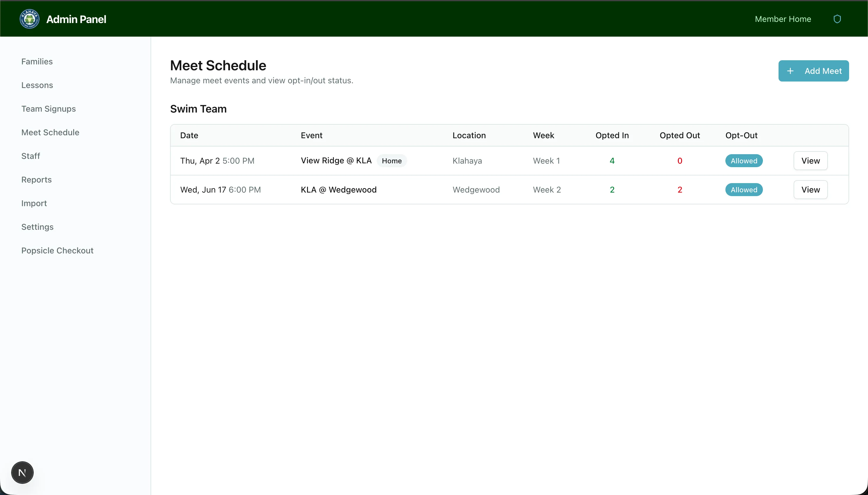
Task: Open the Lessons sidebar item
Action: (37, 85)
